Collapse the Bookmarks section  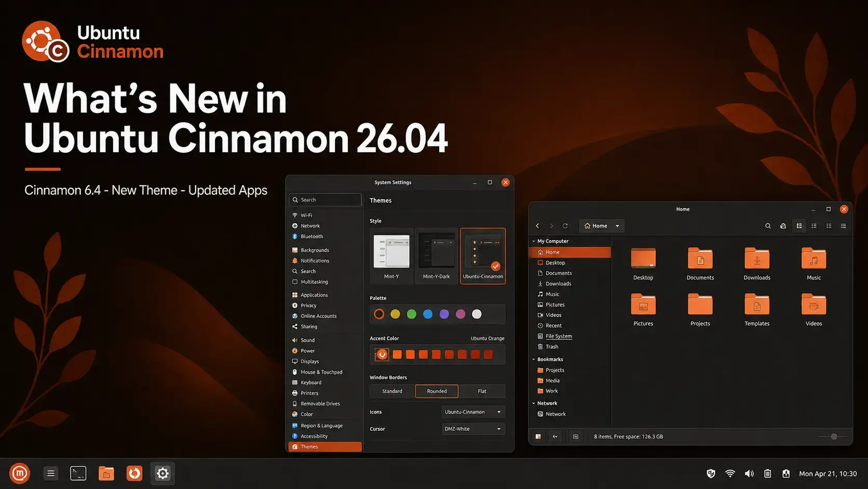(x=534, y=360)
